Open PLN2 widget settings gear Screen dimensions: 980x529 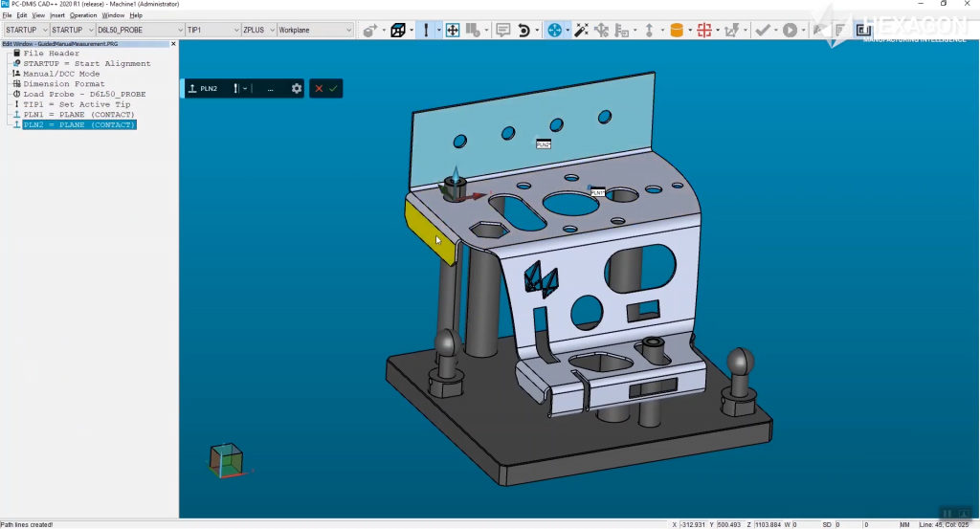(x=297, y=88)
